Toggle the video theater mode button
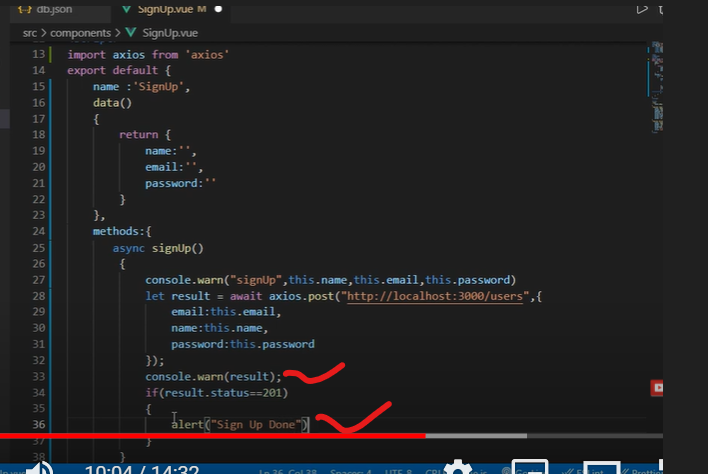Viewport: 708px width, 474px height. pos(601,468)
